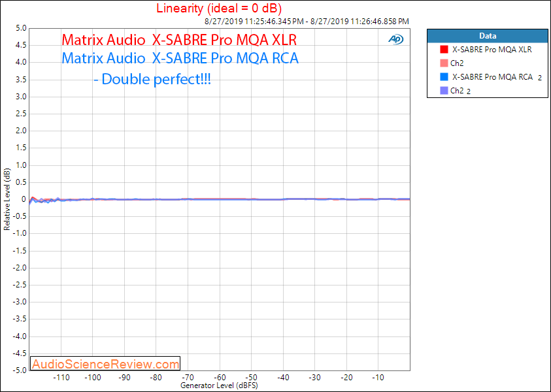Viewport: 551px width, 392px height.
Task: Select legend entry 'X-SABRE Pro MQA RCA 2'
Action: 497,77
